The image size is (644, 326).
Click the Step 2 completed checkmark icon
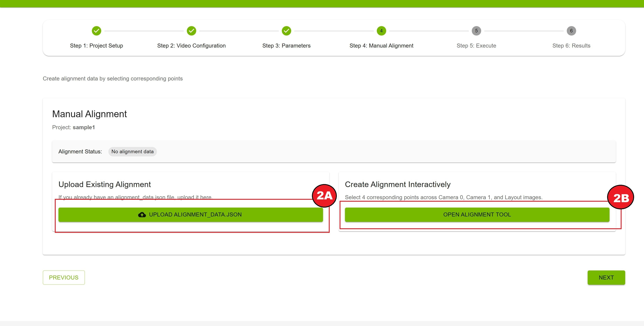point(192,31)
